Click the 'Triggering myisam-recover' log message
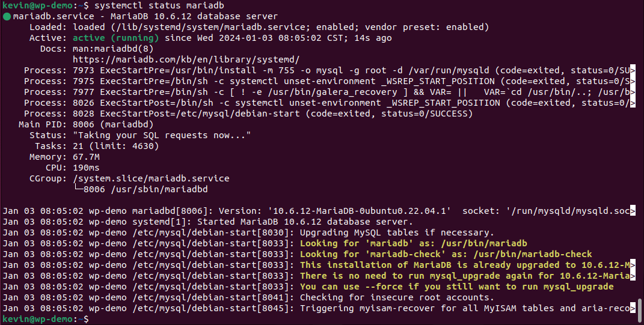The width and height of the screenshot is (644, 325). [x=465, y=308]
